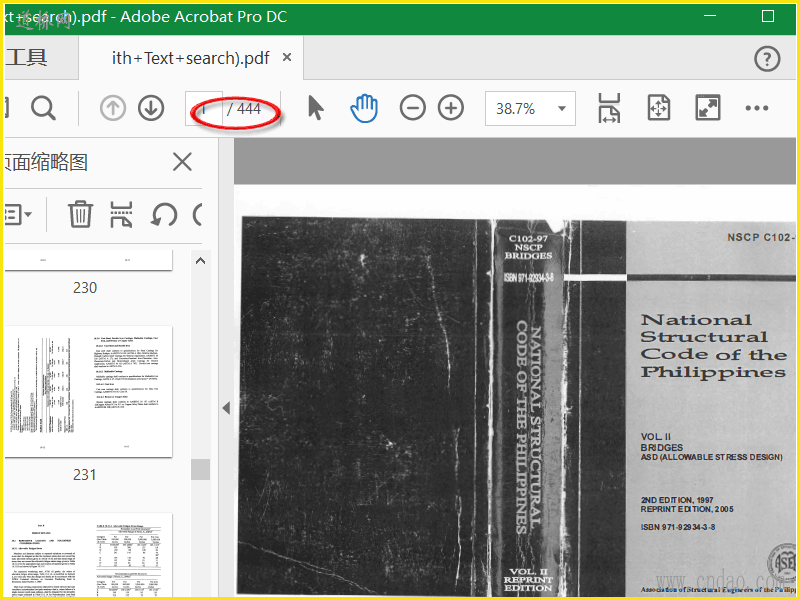Select page 231 thumbnail
The height and width of the screenshot is (600, 800).
point(89,391)
